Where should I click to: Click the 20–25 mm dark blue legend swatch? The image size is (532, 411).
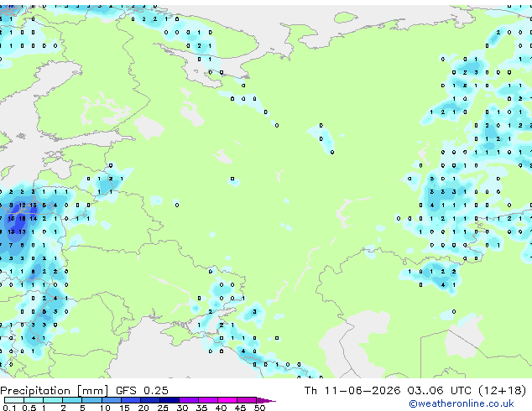pos(150,400)
